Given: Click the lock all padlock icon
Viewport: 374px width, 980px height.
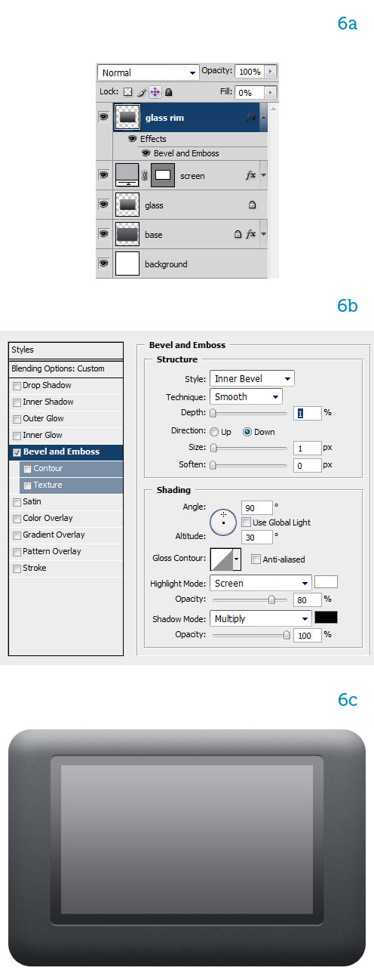Looking at the screenshot, I should coord(169,92).
